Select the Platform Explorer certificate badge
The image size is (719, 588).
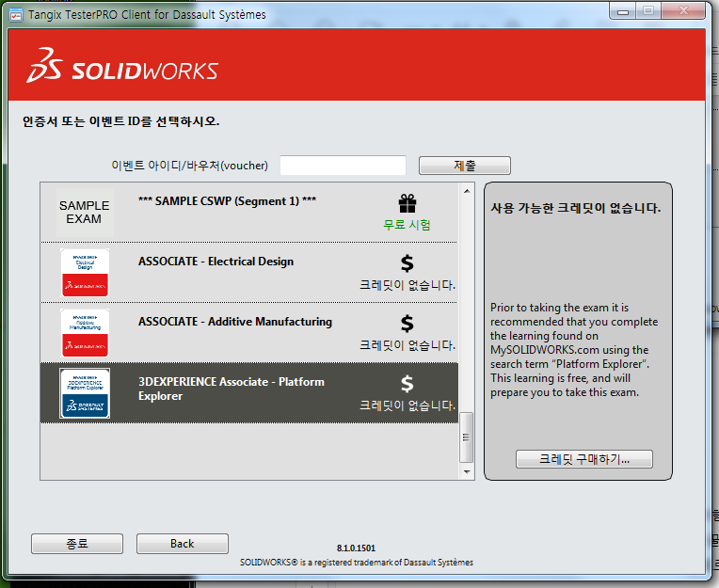point(85,393)
